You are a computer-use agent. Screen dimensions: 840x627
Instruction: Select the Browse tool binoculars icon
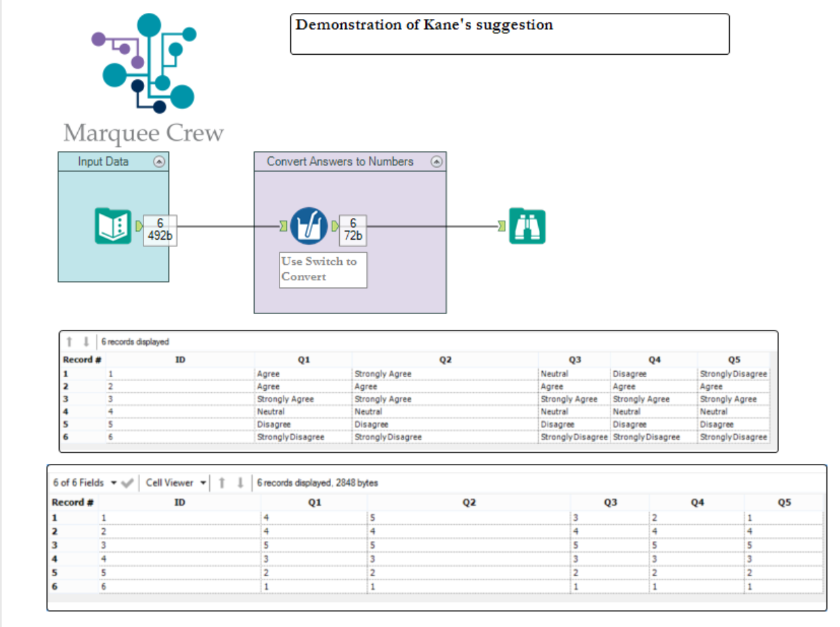pos(527,226)
